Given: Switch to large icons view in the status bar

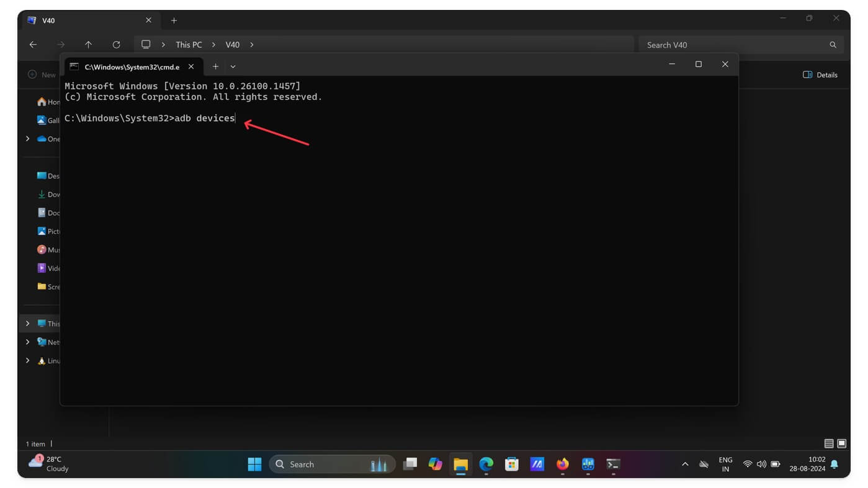Looking at the screenshot, I should [842, 443].
